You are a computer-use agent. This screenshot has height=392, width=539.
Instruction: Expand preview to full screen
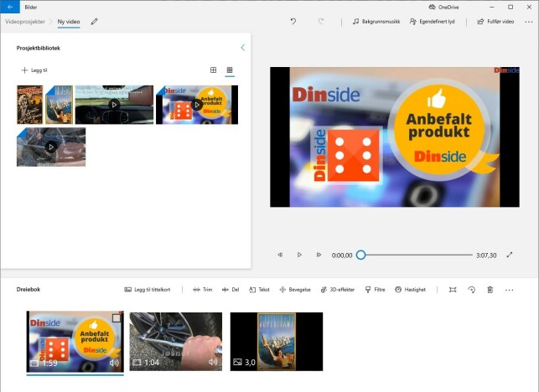510,255
